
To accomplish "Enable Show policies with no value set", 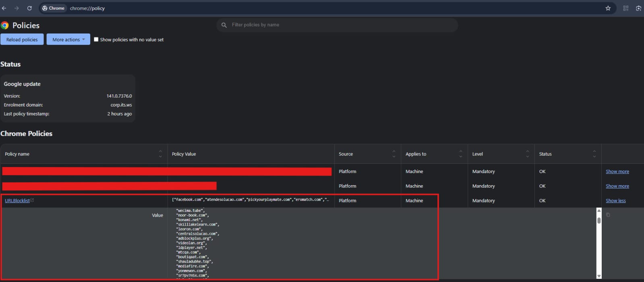I will click(x=96, y=40).
